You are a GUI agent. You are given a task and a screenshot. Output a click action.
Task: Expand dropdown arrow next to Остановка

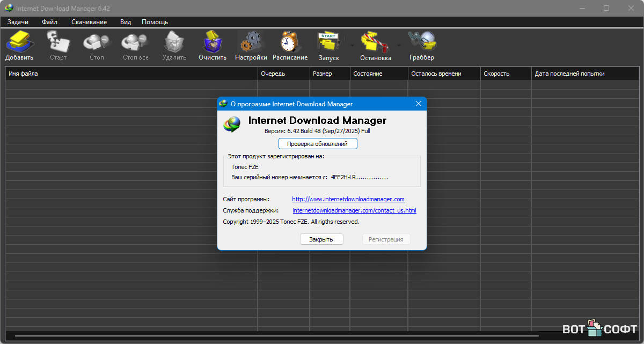[x=399, y=46]
